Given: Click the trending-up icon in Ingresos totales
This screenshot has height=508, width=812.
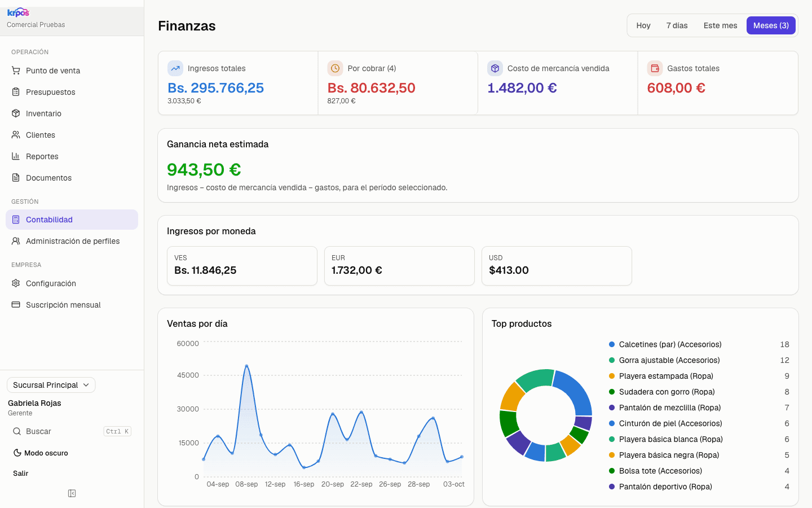Looking at the screenshot, I should tap(175, 68).
